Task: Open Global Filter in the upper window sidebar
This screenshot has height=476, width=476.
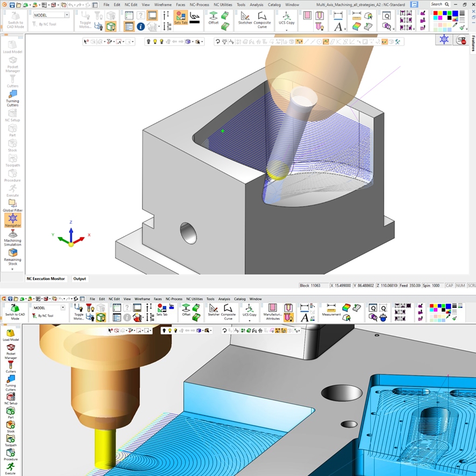Action: [12, 205]
